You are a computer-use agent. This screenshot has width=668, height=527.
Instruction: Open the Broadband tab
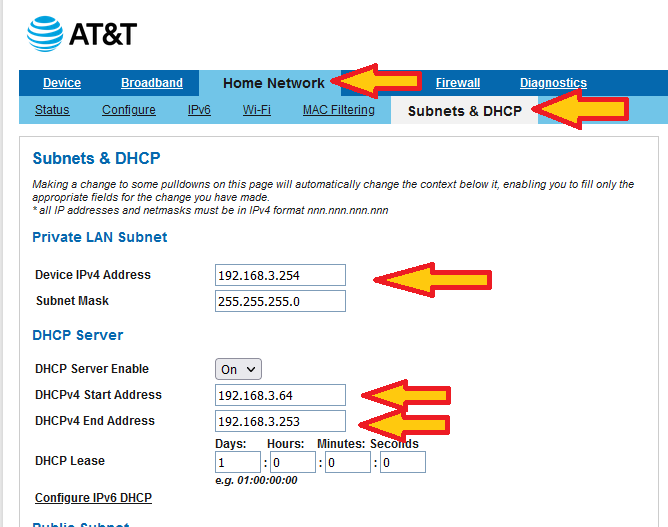point(152,83)
